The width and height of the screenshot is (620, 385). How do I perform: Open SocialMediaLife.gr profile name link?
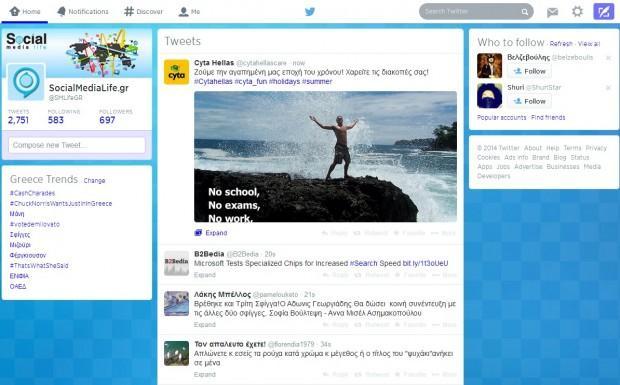pos(89,88)
